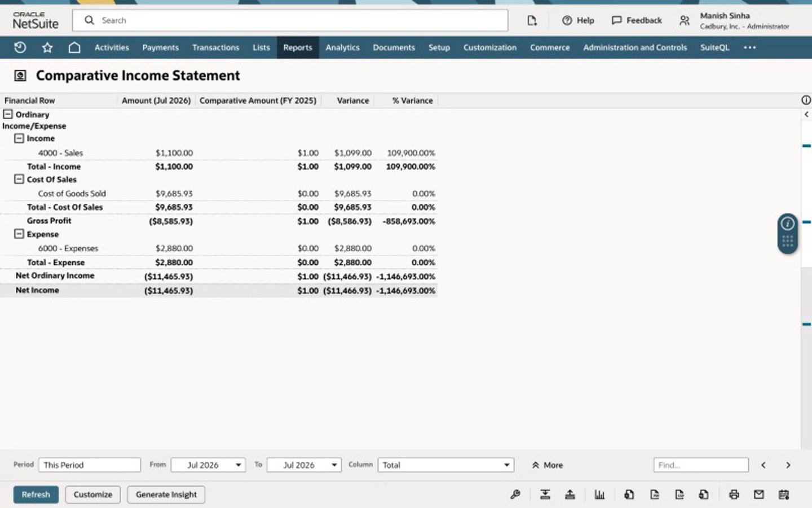Export report to CSV icon
812x508 pixels.
[x=679, y=494]
